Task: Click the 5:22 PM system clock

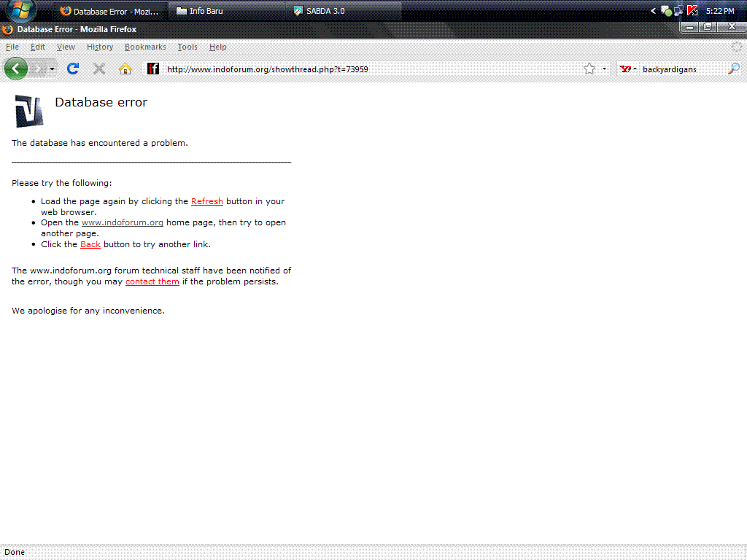Action: tap(720, 11)
